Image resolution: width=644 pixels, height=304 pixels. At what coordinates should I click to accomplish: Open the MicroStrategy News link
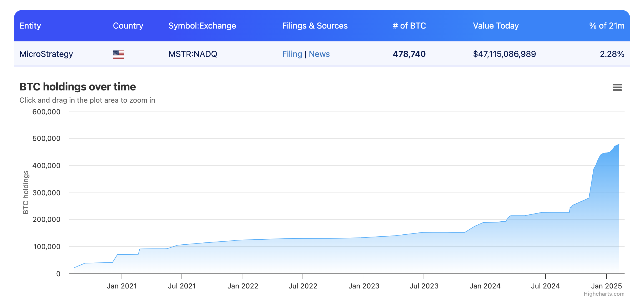pyautogui.click(x=319, y=54)
